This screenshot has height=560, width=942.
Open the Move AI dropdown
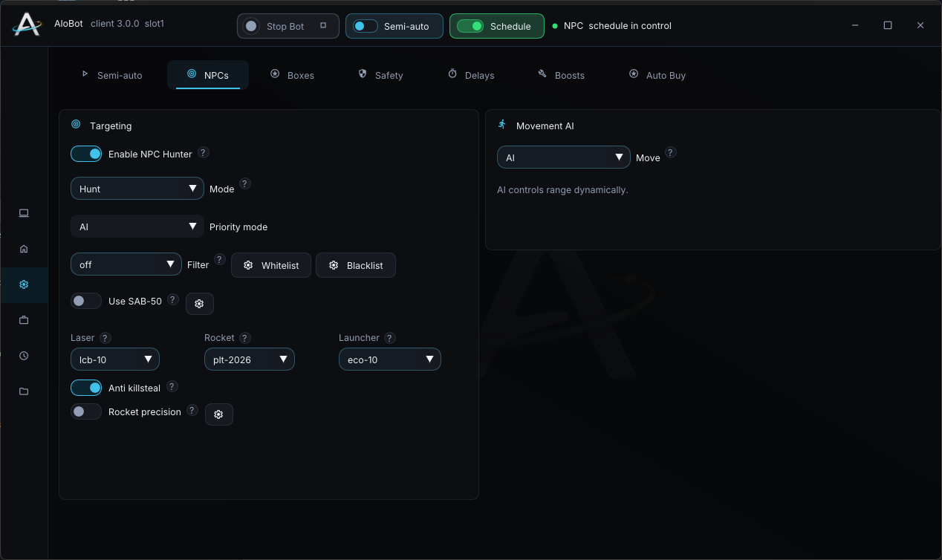564,157
